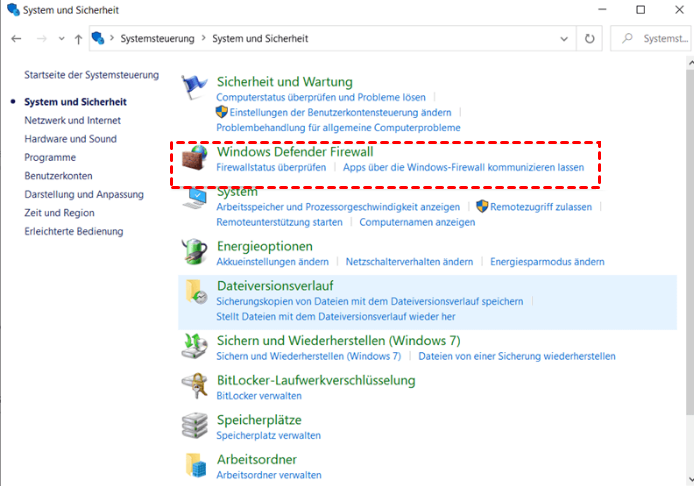This screenshot has height=486, width=694.
Task: Open Hardware und Sound category
Action: pyautogui.click(x=70, y=139)
